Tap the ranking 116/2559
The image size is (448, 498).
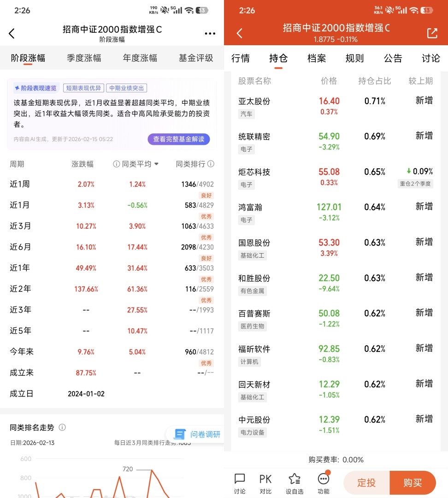[200, 289]
